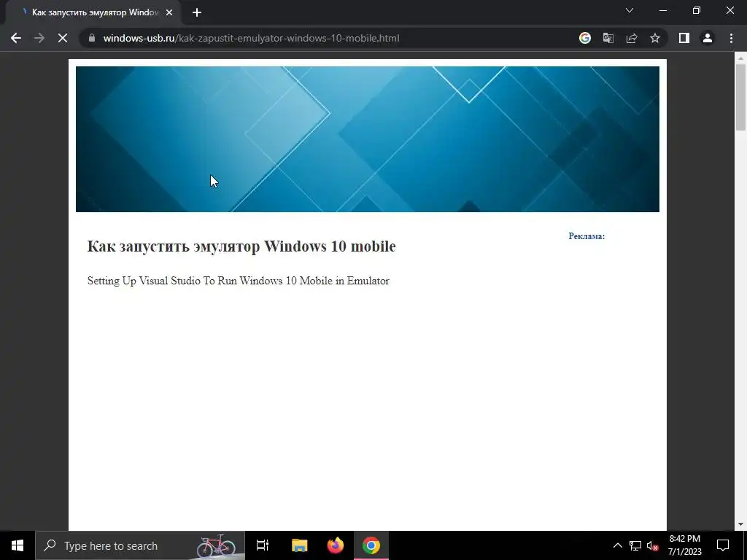The image size is (747, 560).
Task: Bookmark this tab with the star
Action: tap(655, 38)
